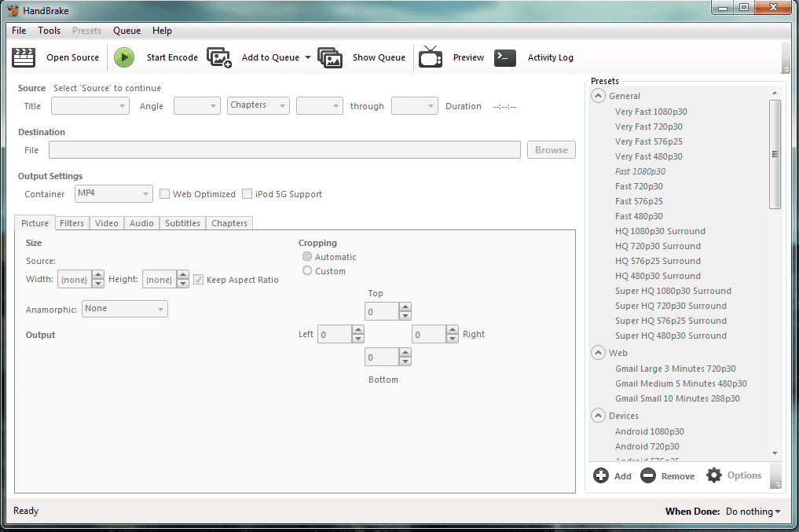Browse for a destination file
The height and width of the screenshot is (532, 799).
coord(551,149)
